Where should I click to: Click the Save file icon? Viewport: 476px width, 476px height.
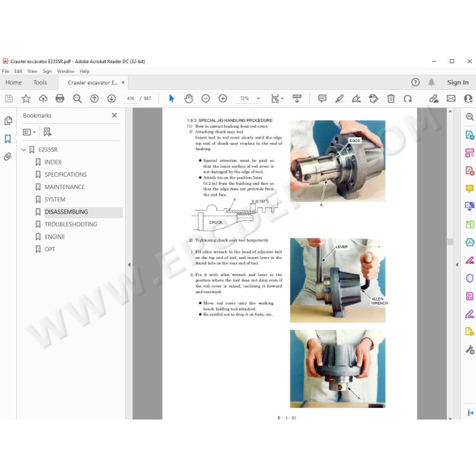pos(8,99)
